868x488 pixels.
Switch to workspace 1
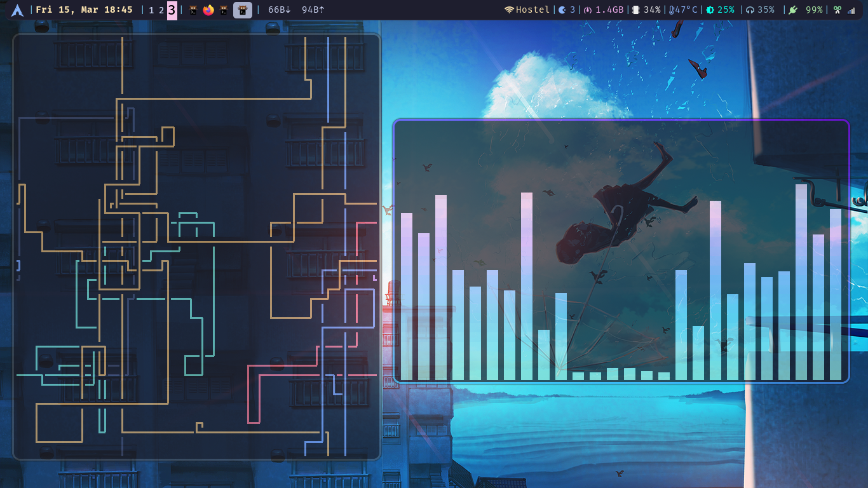(151, 10)
